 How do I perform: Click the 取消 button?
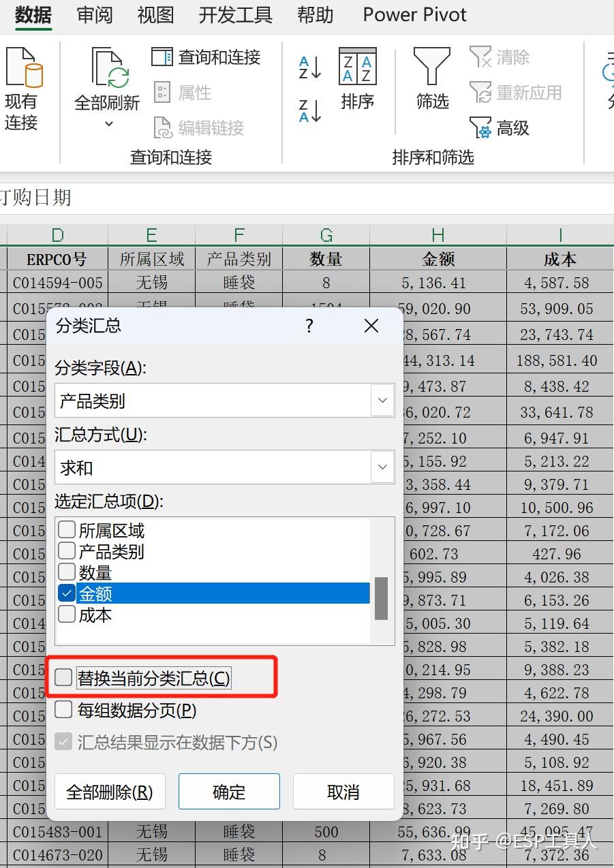click(x=343, y=792)
